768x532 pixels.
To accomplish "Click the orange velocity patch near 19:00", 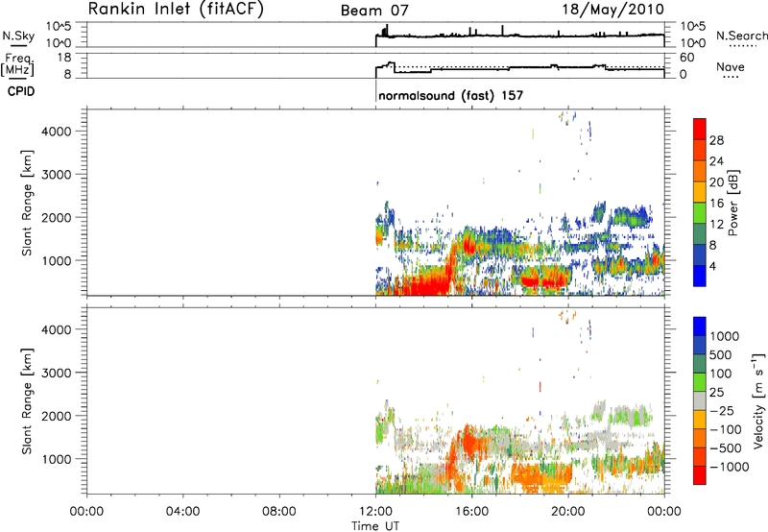I will pyautogui.click(x=541, y=475).
